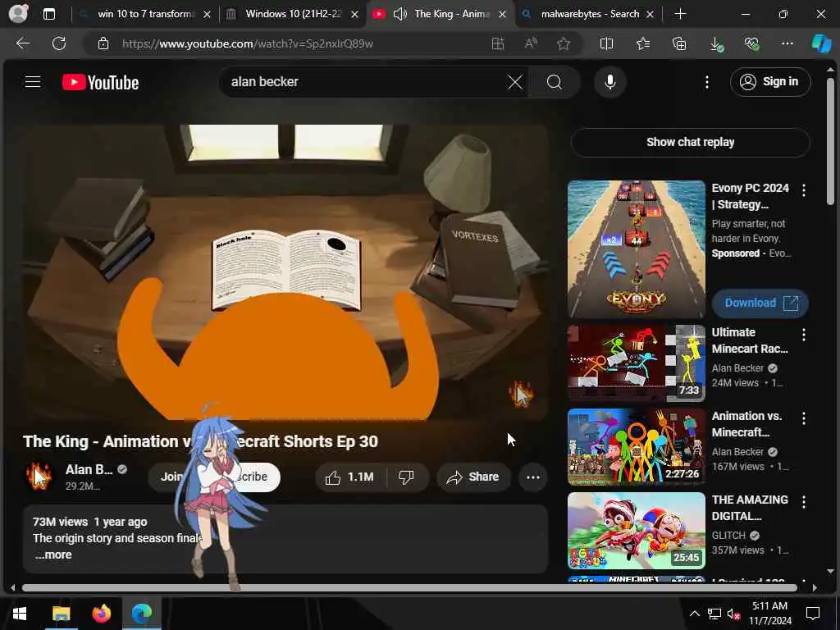
Task: Open the YouTube hamburger guide menu
Action: coord(33,82)
